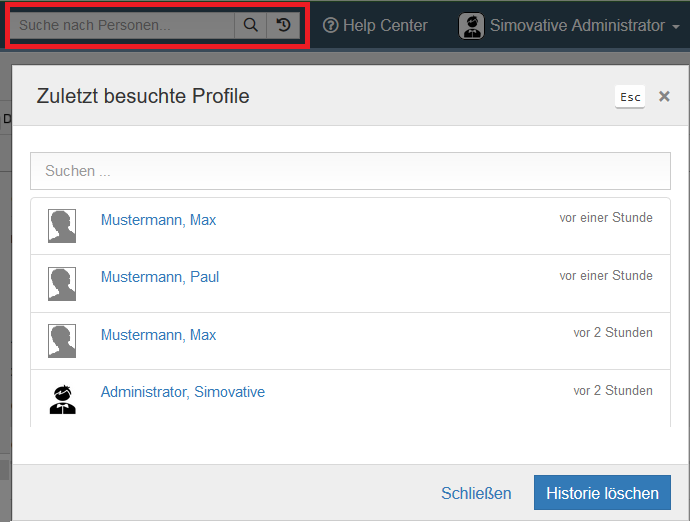Open the recent profiles history clock icon
The image size is (690, 522).
click(x=283, y=25)
